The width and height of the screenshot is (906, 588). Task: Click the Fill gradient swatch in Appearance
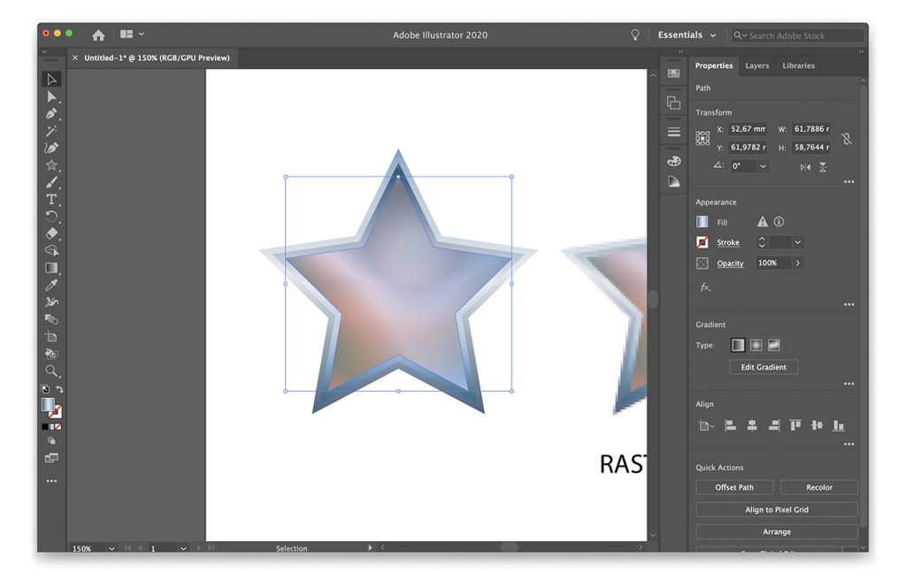[702, 222]
